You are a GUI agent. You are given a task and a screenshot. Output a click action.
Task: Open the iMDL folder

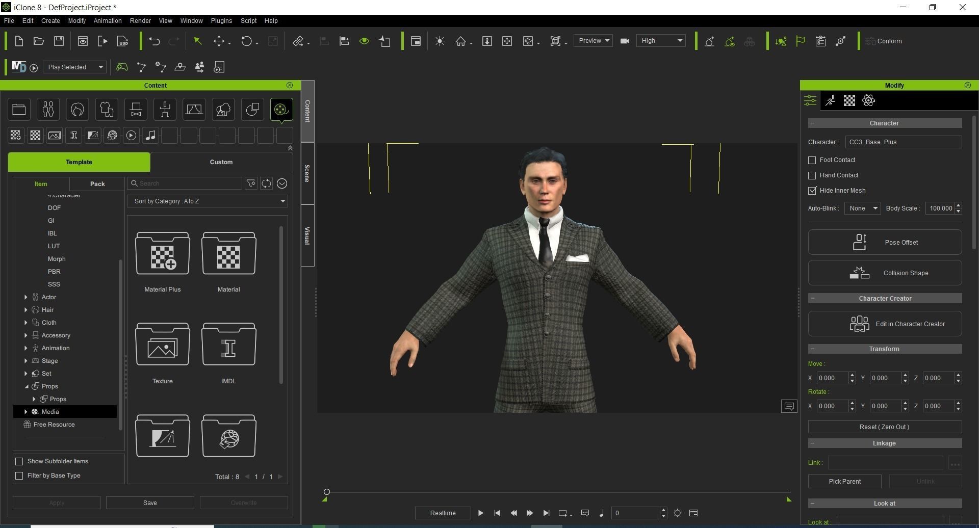coord(228,345)
